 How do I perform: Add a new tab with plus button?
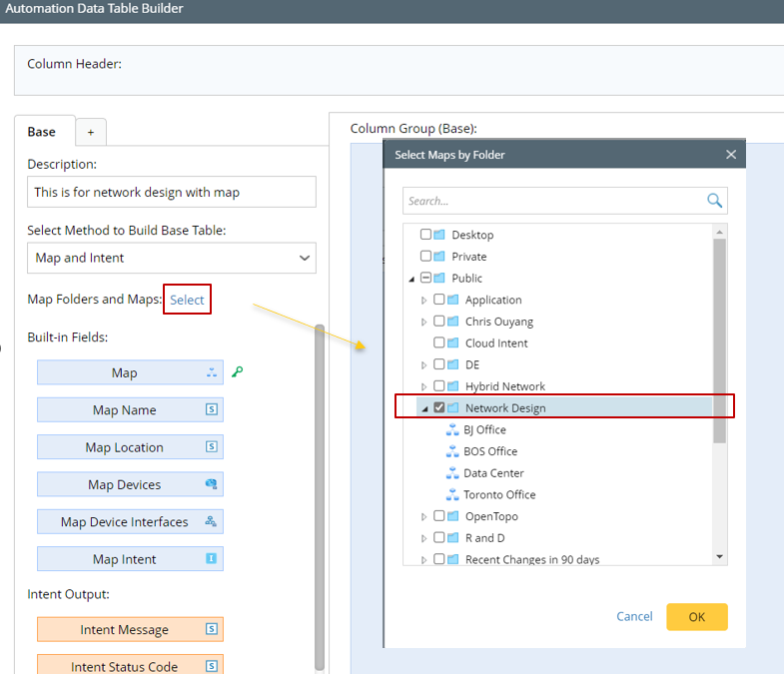[x=90, y=132]
